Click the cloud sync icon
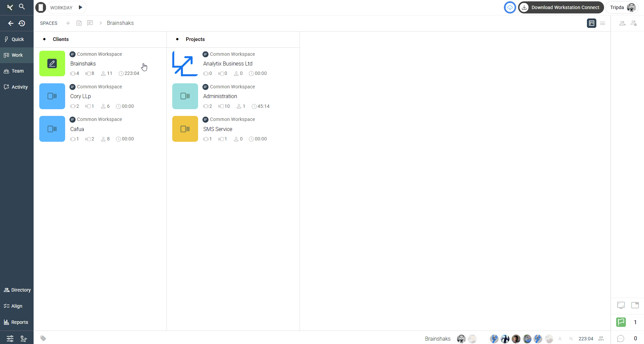The image size is (644, 344). click(x=510, y=7)
